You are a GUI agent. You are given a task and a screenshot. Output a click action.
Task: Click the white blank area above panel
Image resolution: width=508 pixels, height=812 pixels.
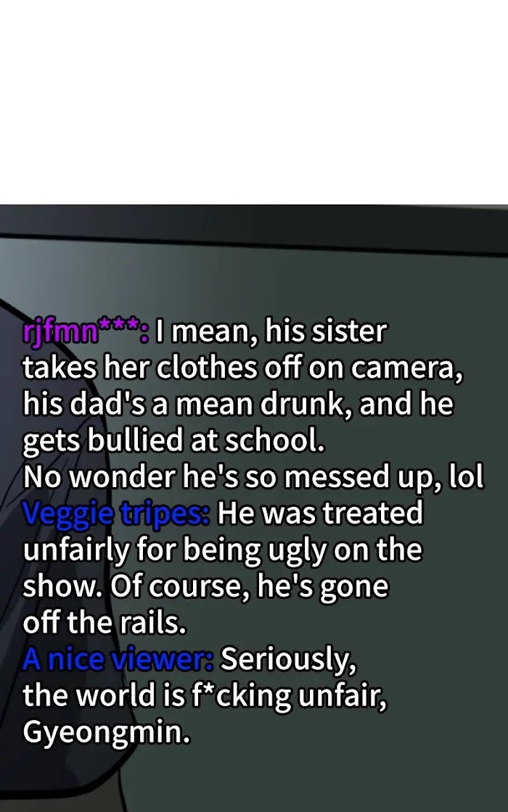pyautogui.click(x=254, y=102)
